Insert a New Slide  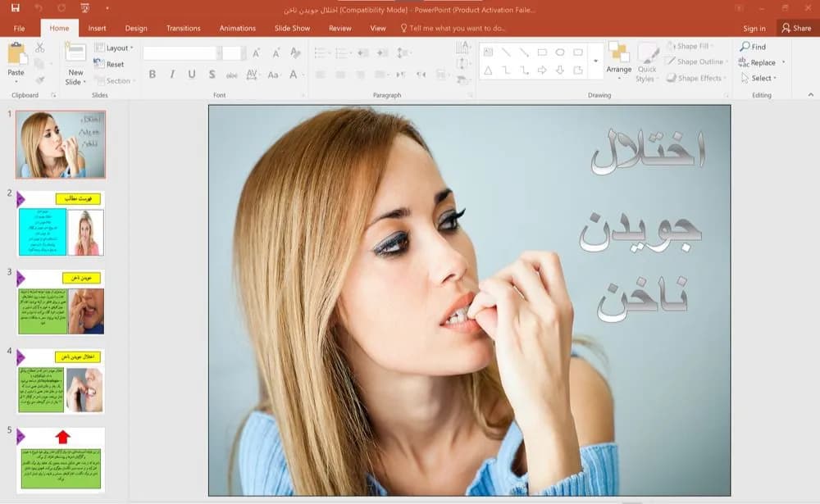coord(75,64)
